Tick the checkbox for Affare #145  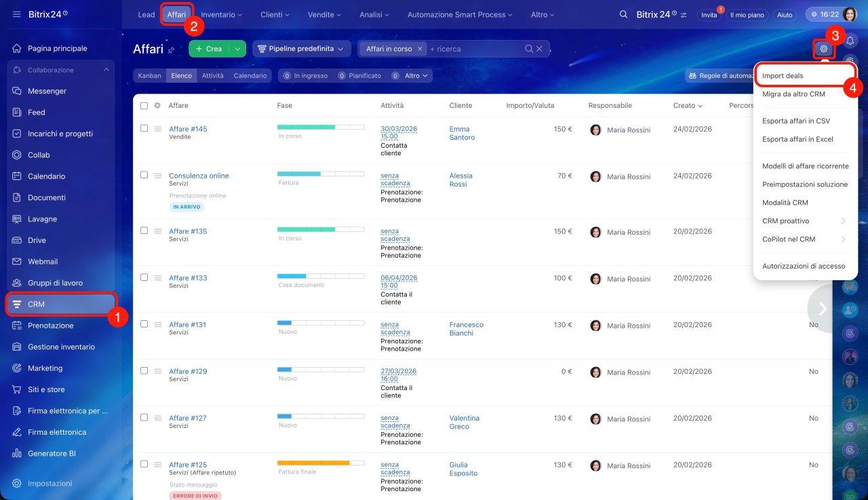144,128
